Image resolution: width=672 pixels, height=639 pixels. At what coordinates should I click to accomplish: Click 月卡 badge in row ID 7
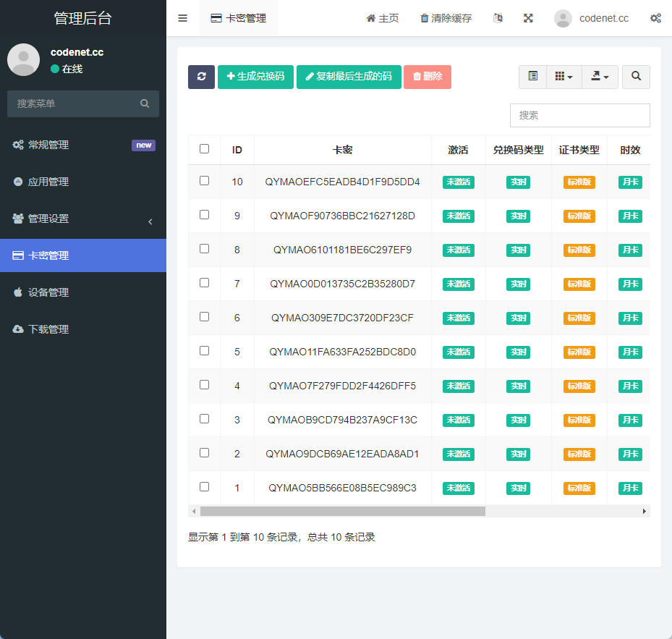630,284
